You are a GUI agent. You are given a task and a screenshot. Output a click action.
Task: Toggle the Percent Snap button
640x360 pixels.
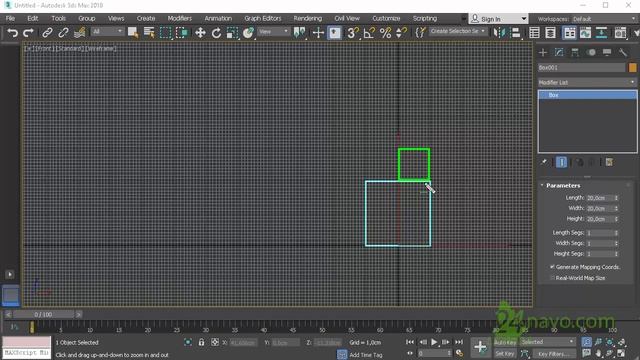tap(385, 33)
